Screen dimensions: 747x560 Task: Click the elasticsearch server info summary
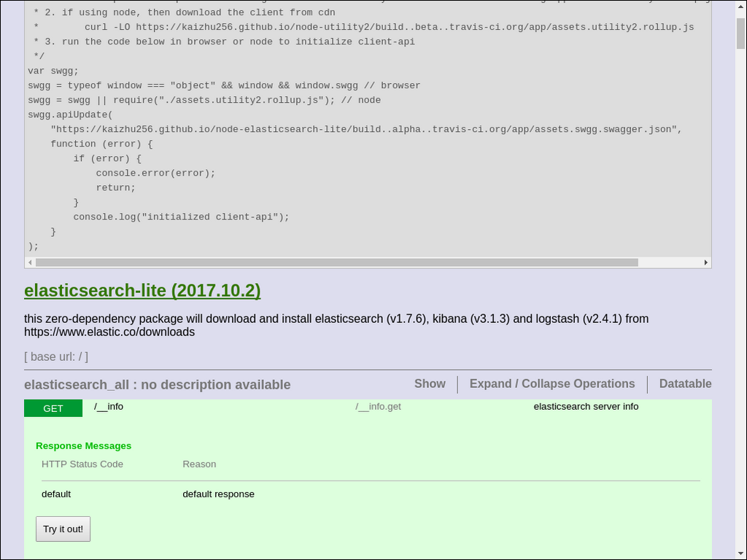(586, 407)
